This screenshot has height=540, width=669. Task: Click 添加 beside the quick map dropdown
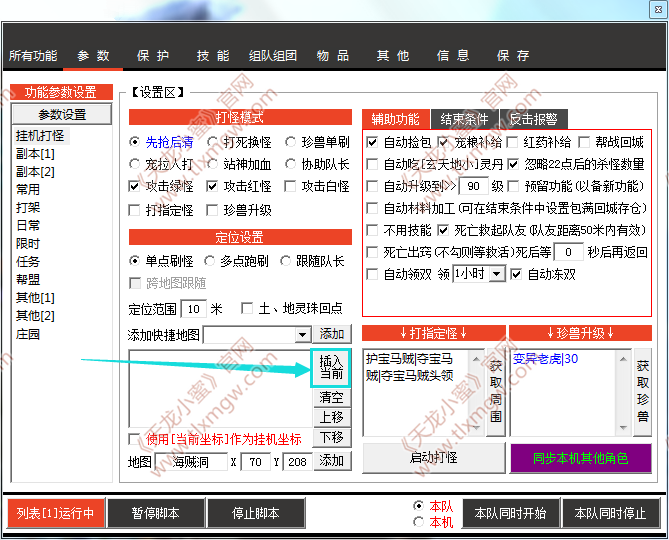(332, 334)
